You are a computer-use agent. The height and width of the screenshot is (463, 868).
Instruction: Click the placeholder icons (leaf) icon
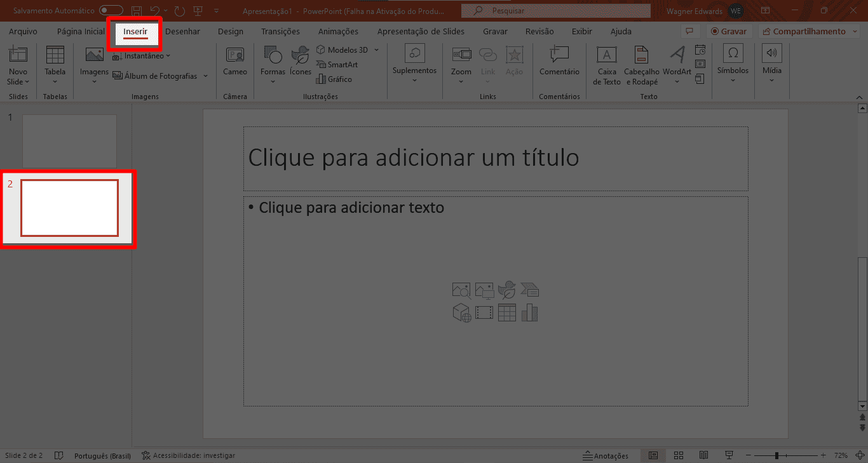click(507, 291)
